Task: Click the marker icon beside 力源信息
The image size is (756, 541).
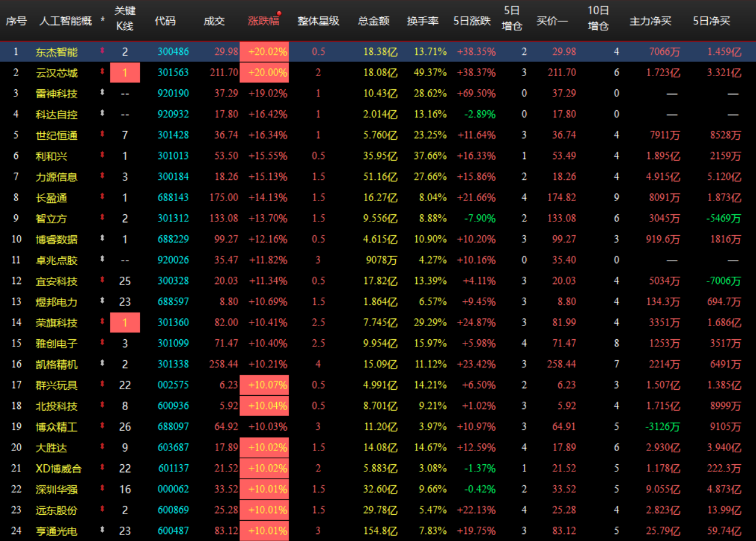Action: click(x=102, y=176)
